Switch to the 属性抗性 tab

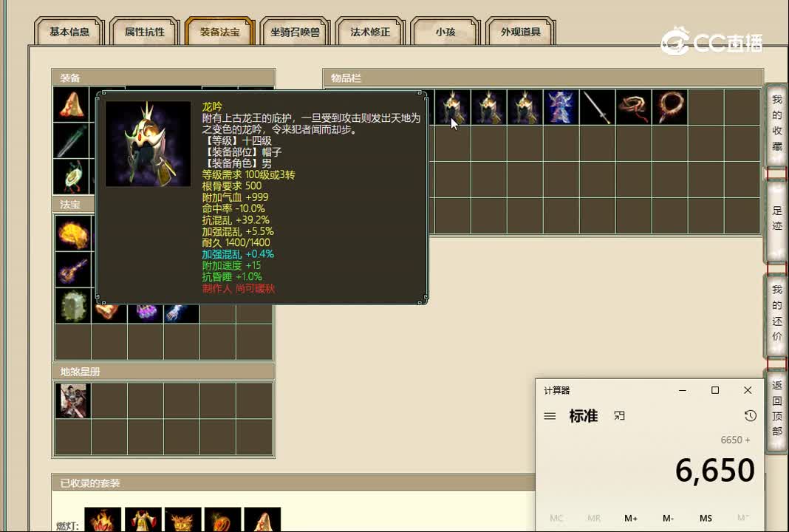(x=144, y=32)
